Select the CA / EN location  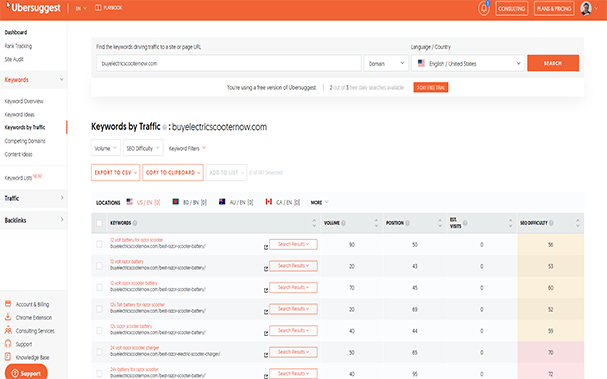point(282,202)
